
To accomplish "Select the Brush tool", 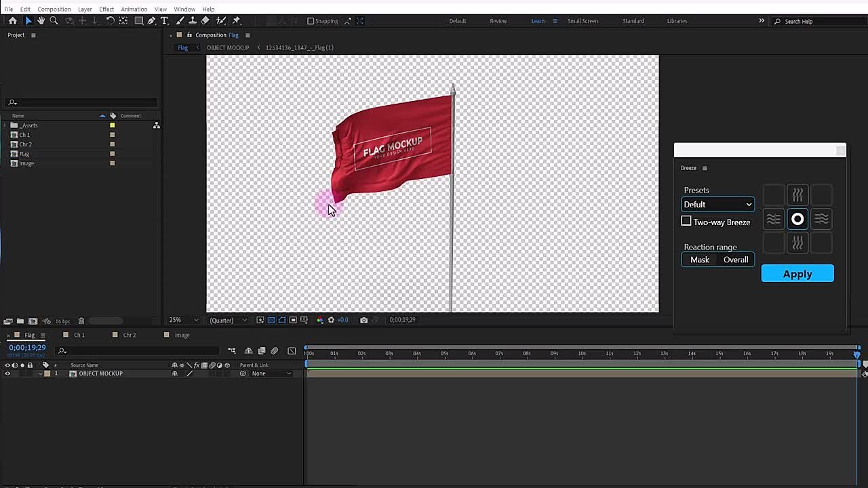I will (x=180, y=21).
